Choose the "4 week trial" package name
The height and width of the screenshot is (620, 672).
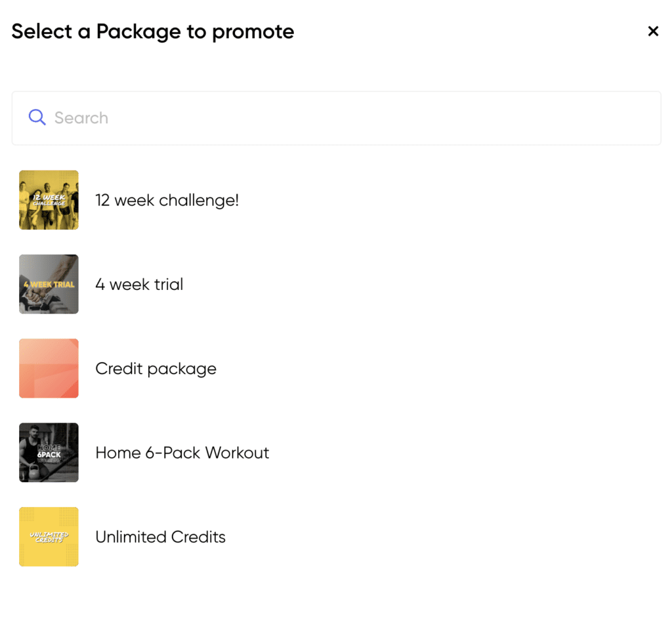click(x=139, y=284)
